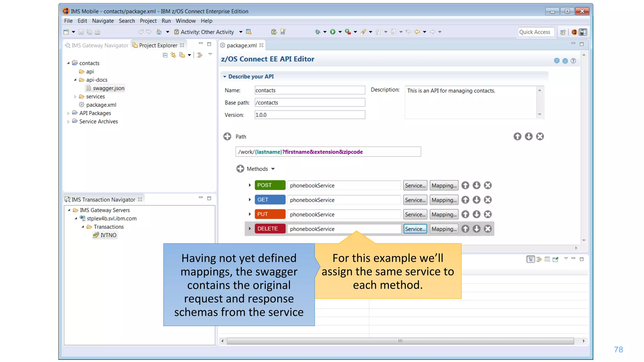
Task: Click Mapping button for PUT method
Action: click(444, 214)
